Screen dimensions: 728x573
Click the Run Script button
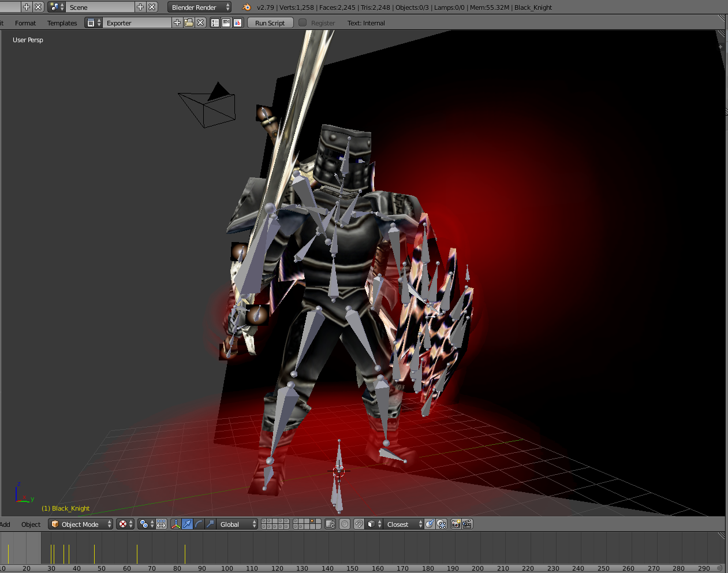[x=270, y=23]
